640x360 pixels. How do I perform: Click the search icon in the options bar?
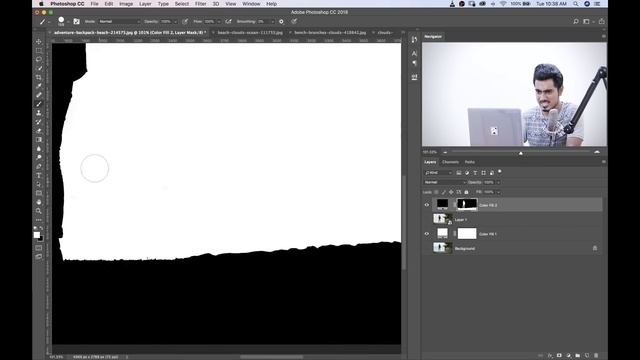coord(576,21)
